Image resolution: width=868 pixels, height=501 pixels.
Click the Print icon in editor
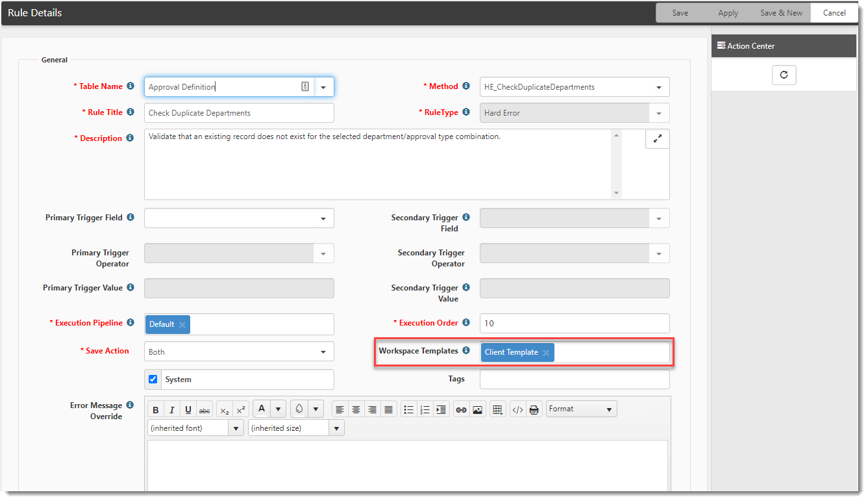[x=534, y=409]
